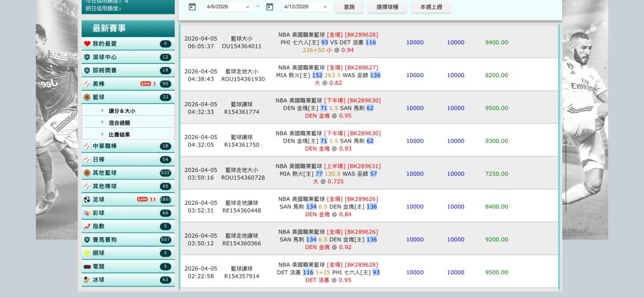This screenshot has width=644, height=298.
Task: Click the soccer ball icon beside 足球
Action: click(x=87, y=199)
